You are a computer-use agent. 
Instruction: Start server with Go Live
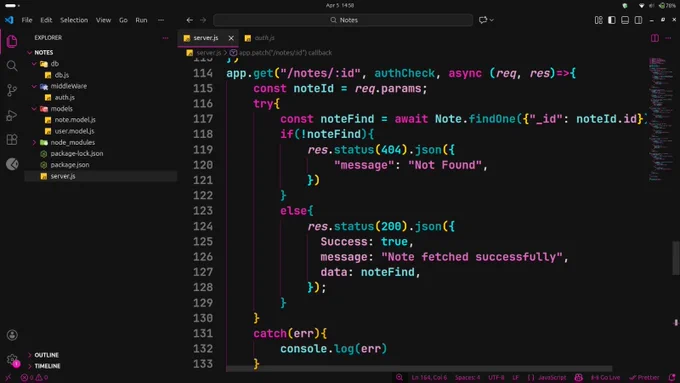coord(605,378)
